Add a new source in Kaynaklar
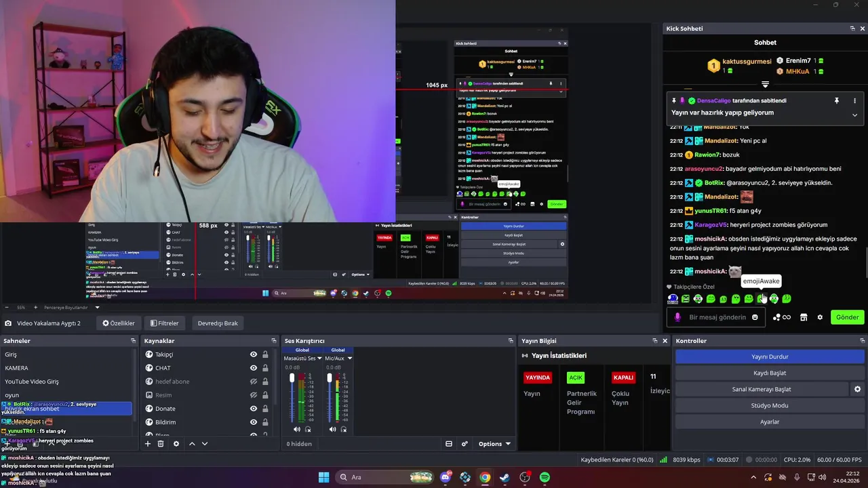Image resolution: width=868 pixels, height=488 pixels. [147, 444]
